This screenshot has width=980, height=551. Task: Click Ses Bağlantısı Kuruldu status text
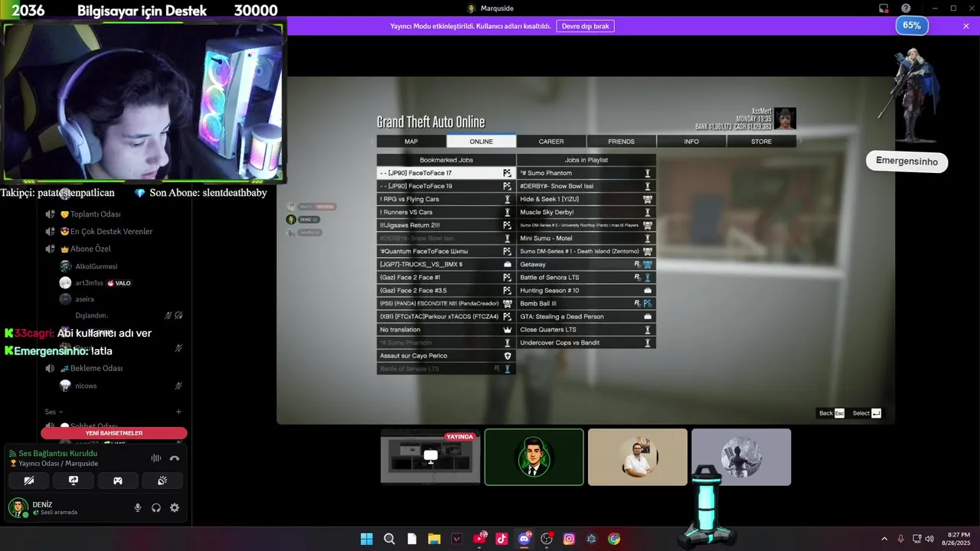tap(57, 453)
